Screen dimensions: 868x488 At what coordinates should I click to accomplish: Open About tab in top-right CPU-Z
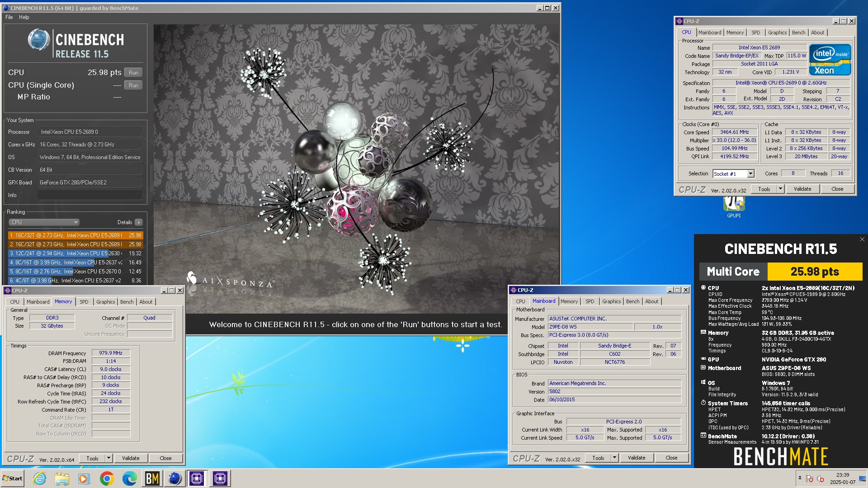[817, 33]
